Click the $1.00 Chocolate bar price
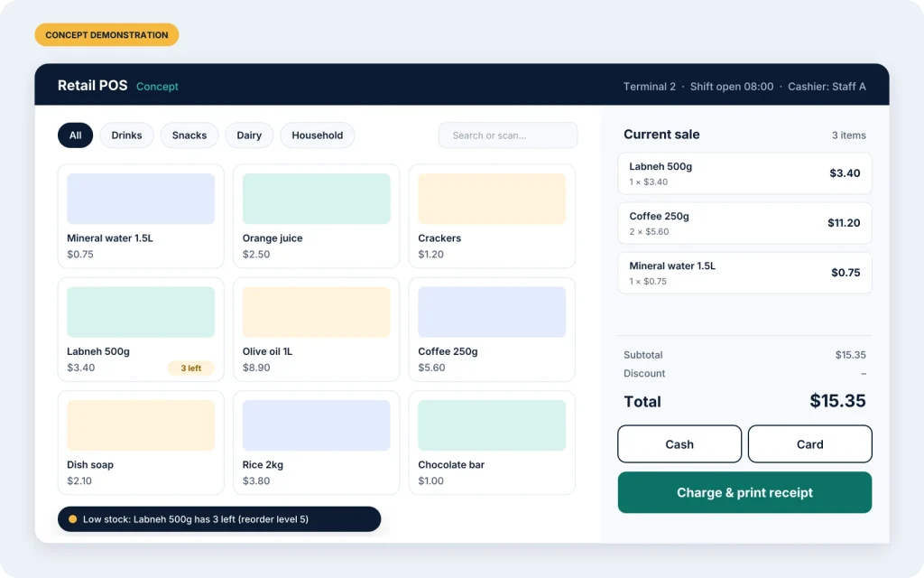Viewport: 924px width, 578px height. click(430, 480)
